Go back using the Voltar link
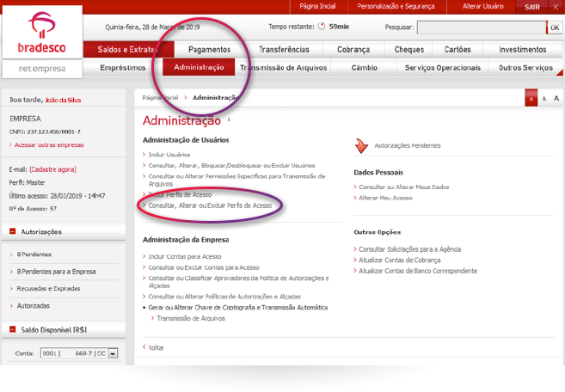Image resolution: width=565 pixels, height=392 pixels. (156, 348)
